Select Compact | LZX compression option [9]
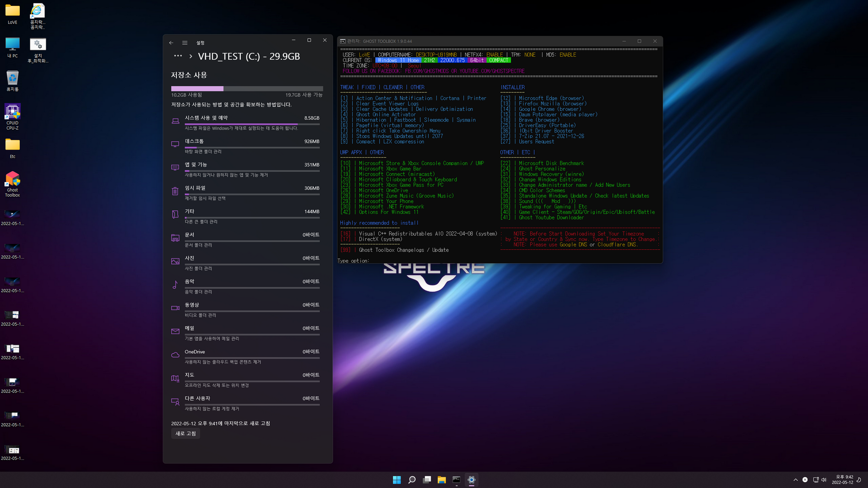868x488 pixels. (382, 141)
